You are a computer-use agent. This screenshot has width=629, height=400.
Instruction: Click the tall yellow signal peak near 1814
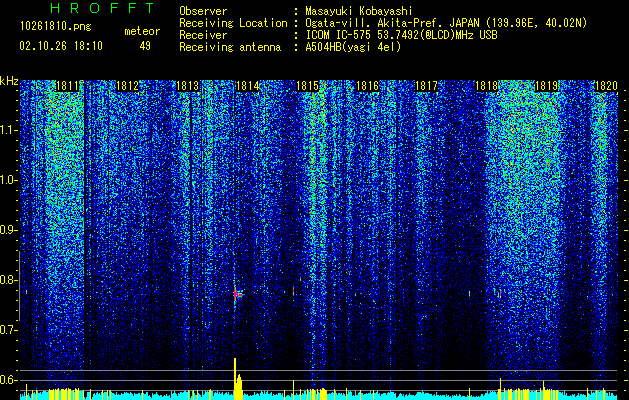235,378
